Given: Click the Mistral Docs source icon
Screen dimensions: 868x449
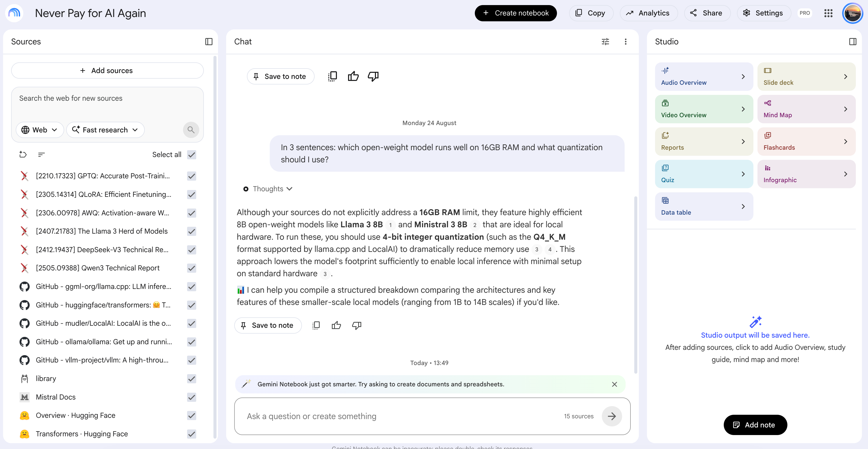Looking at the screenshot, I should (x=24, y=397).
